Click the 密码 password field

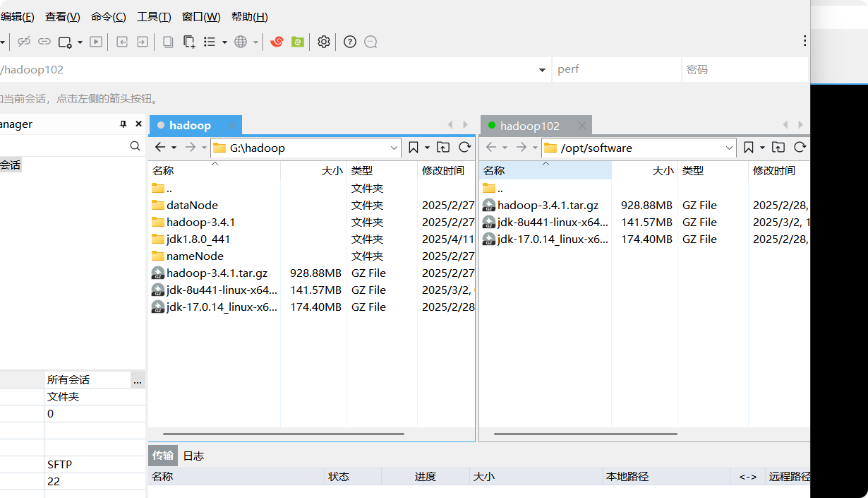745,70
